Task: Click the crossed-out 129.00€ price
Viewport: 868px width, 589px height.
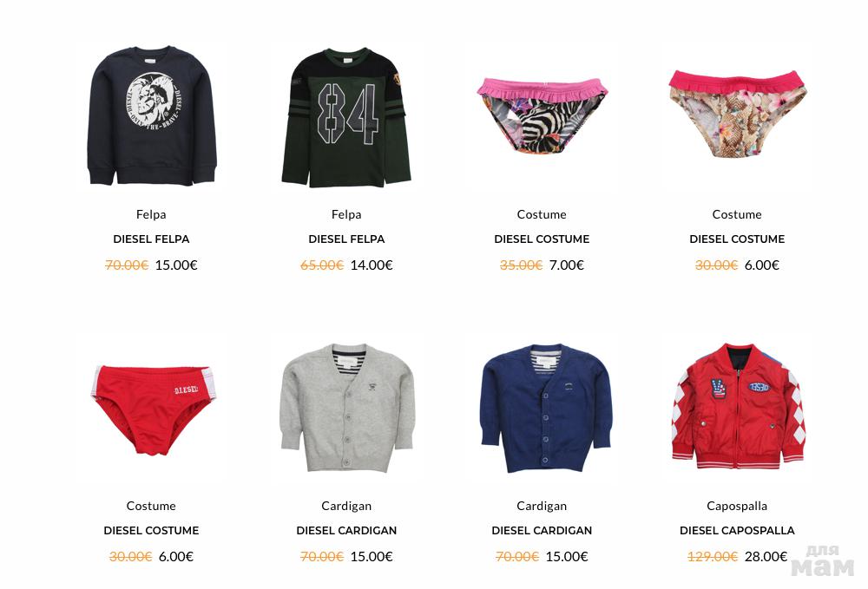Action: 713,556
